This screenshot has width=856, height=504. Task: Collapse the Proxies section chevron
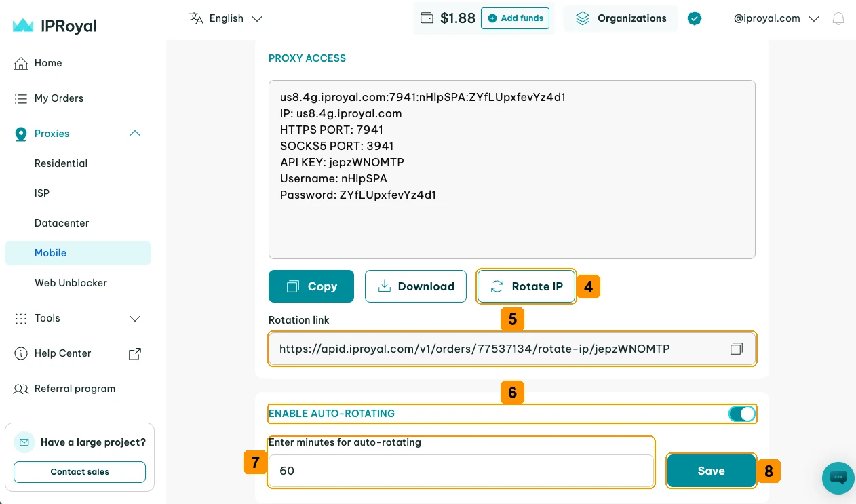click(x=135, y=134)
